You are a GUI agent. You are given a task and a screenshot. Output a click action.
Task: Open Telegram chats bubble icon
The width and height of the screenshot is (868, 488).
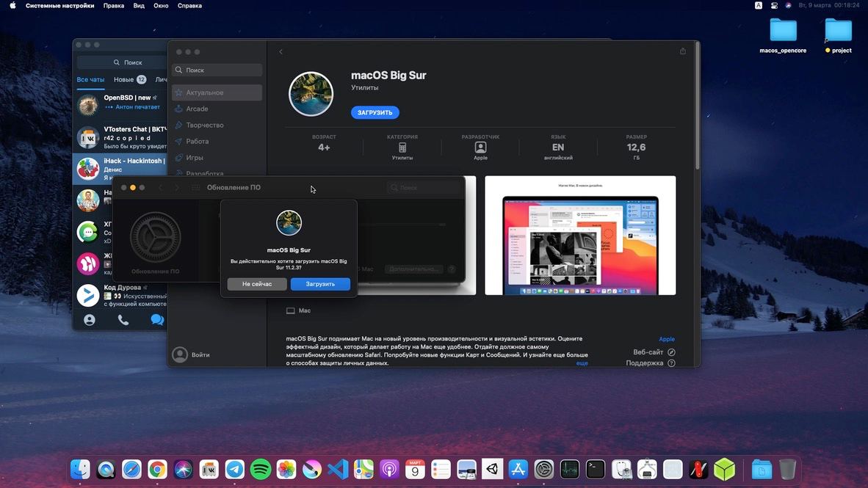tap(157, 320)
